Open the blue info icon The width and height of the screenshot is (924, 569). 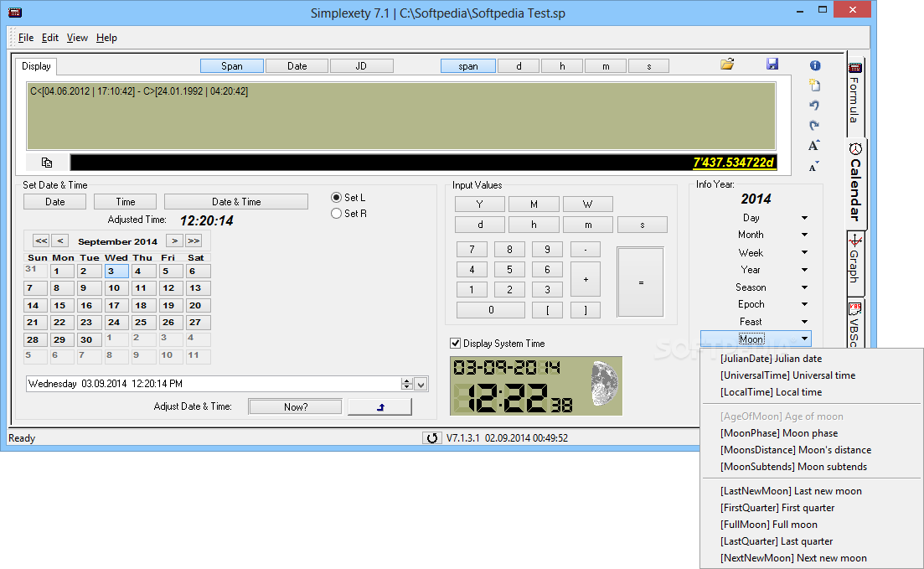tap(815, 65)
